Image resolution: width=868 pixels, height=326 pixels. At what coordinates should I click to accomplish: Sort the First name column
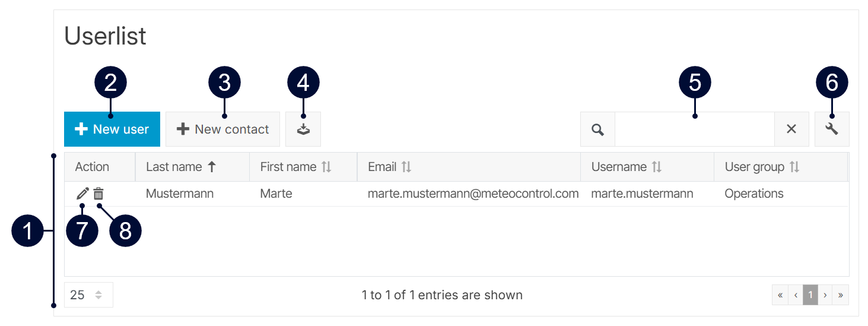pyautogui.click(x=326, y=167)
